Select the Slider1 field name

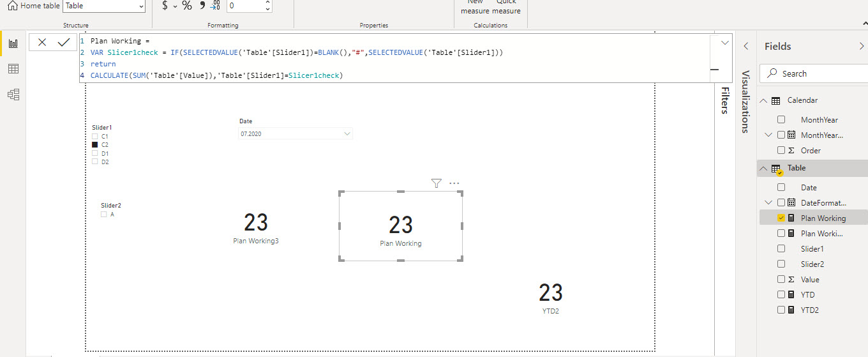[x=812, y=248]
